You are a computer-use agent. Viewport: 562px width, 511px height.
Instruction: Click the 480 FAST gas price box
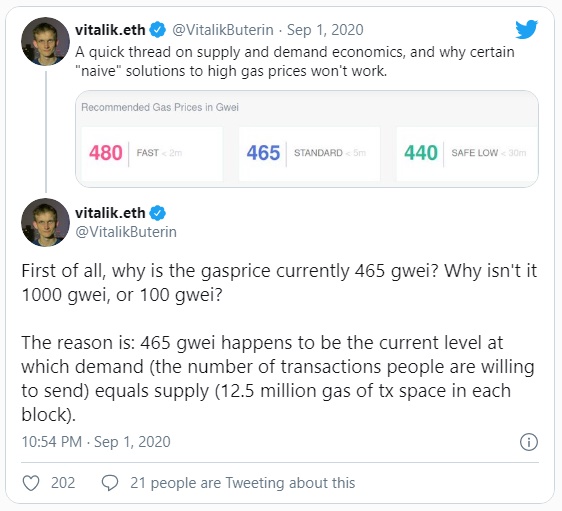point(152,154)
